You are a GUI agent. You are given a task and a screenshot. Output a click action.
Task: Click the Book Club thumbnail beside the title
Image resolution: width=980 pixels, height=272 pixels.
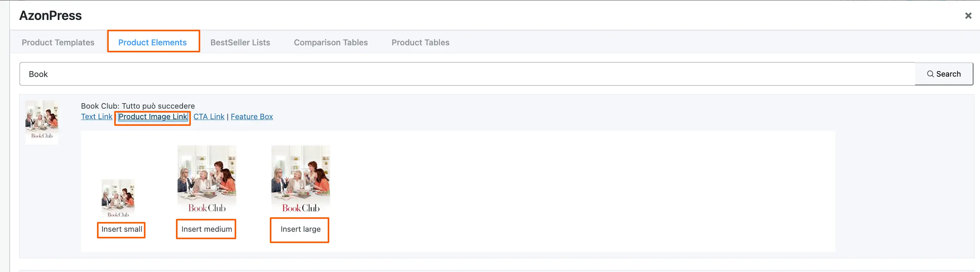point(41,122)
